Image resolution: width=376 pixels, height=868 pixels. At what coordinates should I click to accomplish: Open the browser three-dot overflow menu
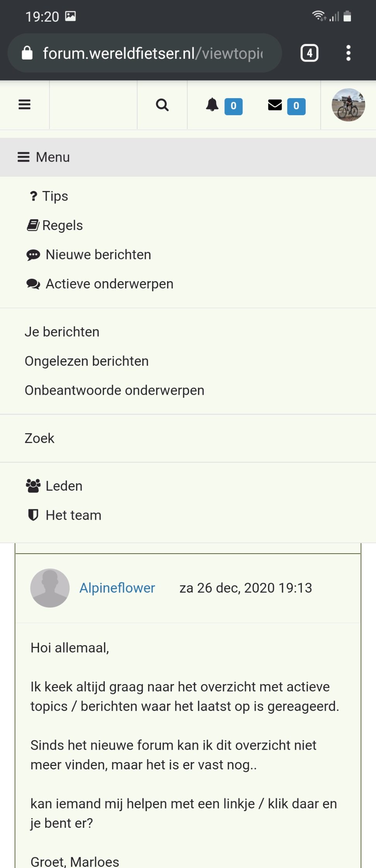click(x=348, y=53)
